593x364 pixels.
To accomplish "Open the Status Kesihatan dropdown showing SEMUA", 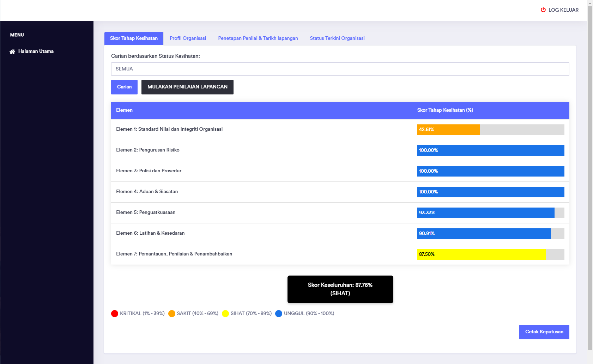I will (340, 69).
